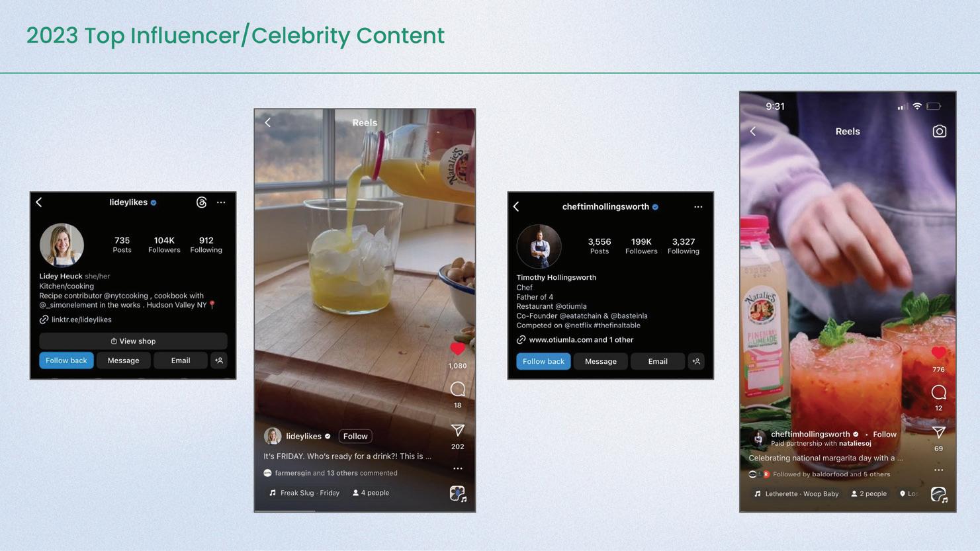Open audio thumbnail on margarita reel
The image size is (980, 551).
(x=939, y=495)
